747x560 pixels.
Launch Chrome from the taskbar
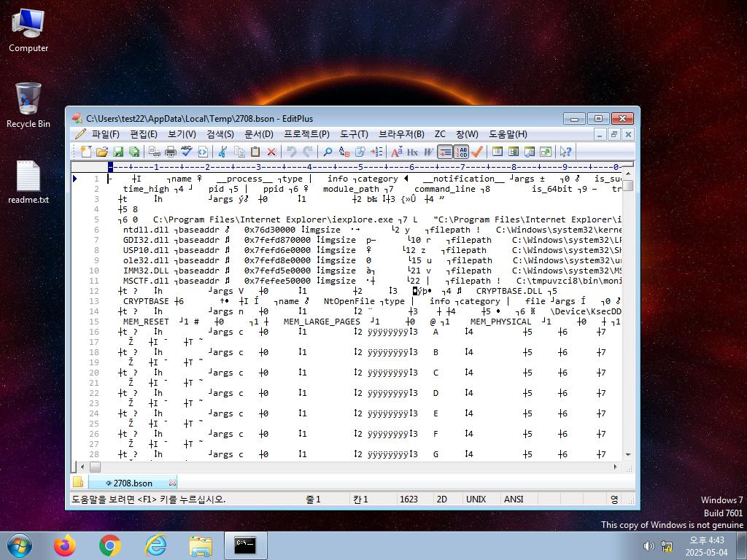pos(110,545)
